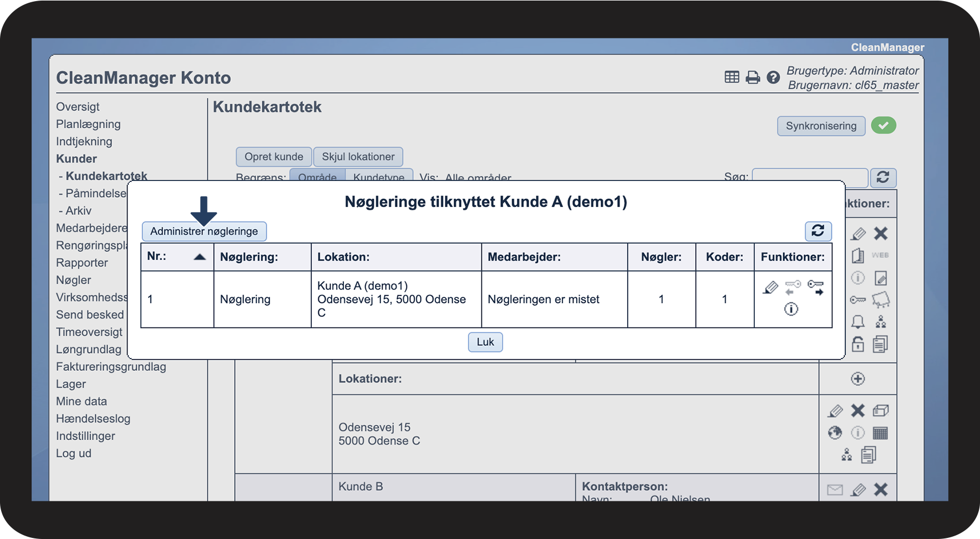
Task: Click the Søg search input field
Action: point(809,175)
